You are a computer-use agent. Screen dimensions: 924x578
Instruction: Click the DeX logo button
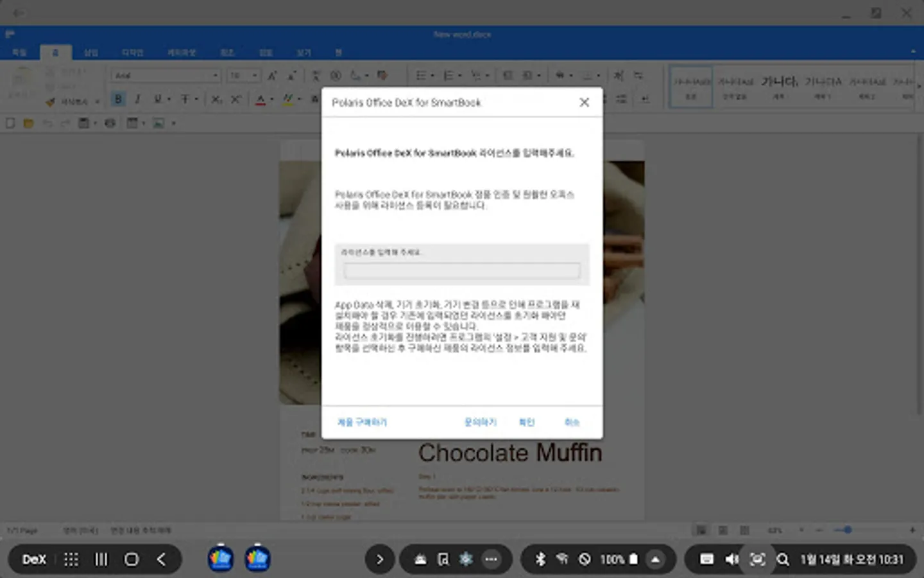(x=34, y=559)
